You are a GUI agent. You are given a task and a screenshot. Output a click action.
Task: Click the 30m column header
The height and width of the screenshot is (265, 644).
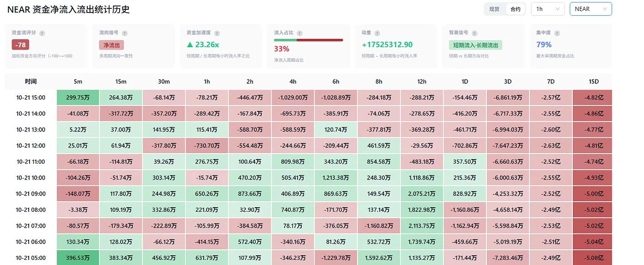point(164,81)
